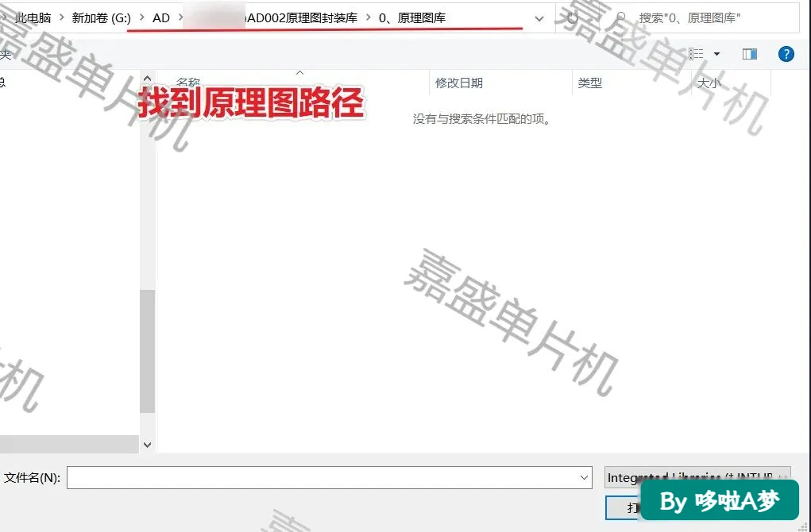This screenshot has height=532, width=811.
Task: Open AD002原理图封装库 breadcrumb folder
Action: tap(301, 18)
